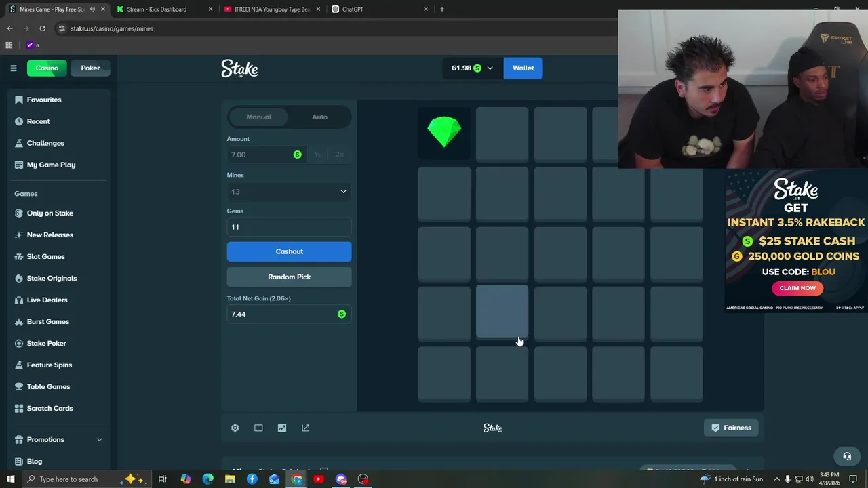868x488 pixels.
Task: Switch to Auto betting mode
Action: [x=319, y=117]
